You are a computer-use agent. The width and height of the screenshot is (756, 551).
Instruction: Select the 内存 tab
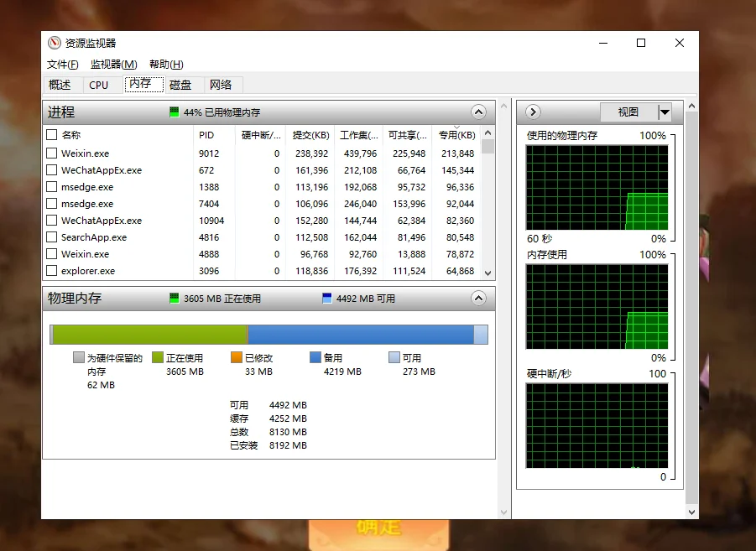pyautogui.click(x=144, y=84)
